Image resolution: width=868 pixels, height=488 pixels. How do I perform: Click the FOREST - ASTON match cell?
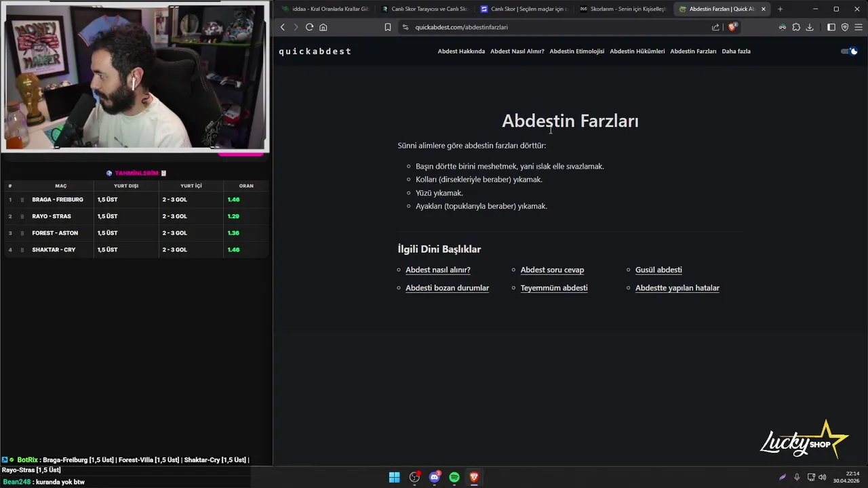tap(55, 233)
